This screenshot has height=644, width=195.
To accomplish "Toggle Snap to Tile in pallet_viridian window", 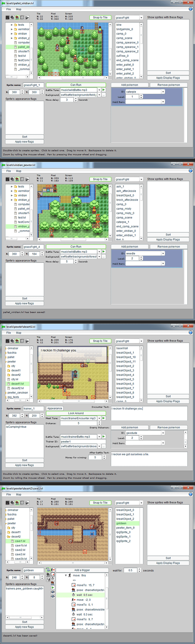I will 100,17.
